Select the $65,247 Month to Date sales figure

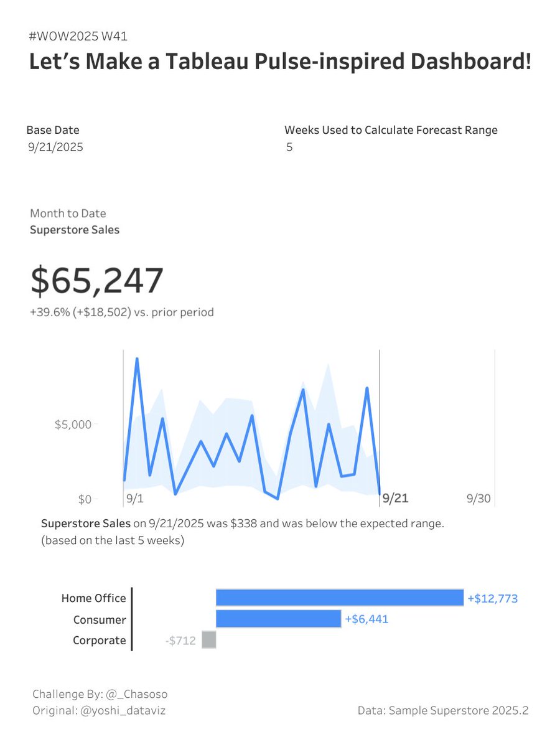click(x=96, y=280)
